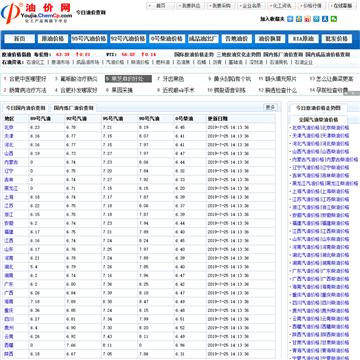
Task: Open 云南汽油价格 sidebar link
Action: coord(306,319)
